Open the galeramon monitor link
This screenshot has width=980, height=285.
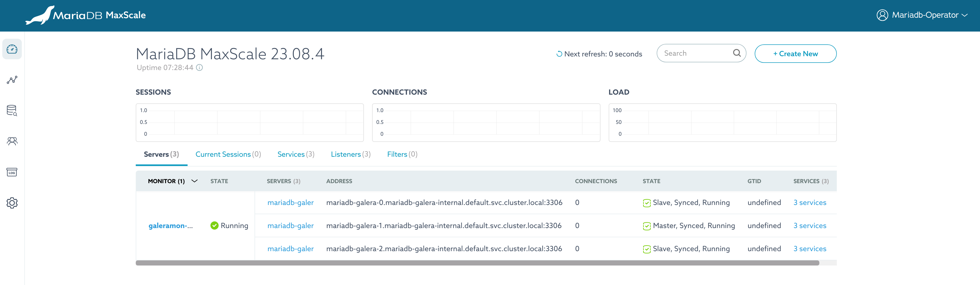click(x=170, y=226)
